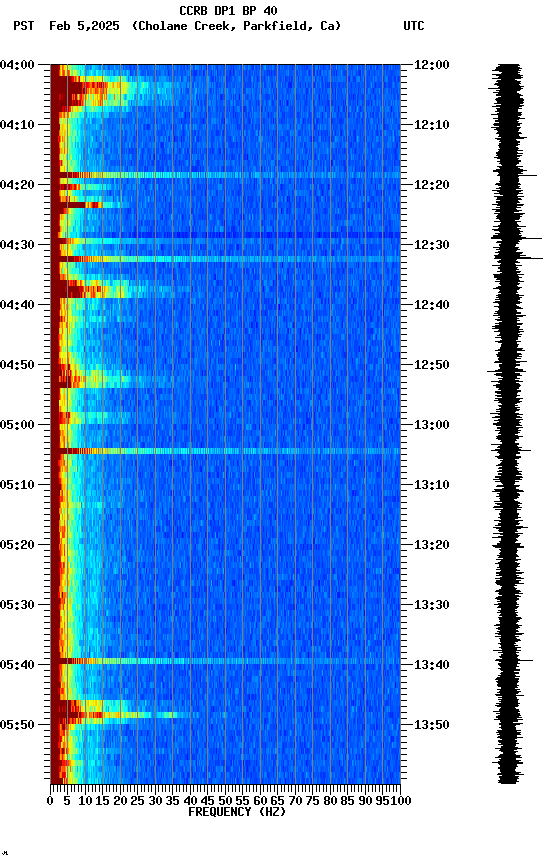The image size is (552, 864).
Task: Click the "12:20" UTC time label
Action: pyautogui.click(x=432, y=185)
